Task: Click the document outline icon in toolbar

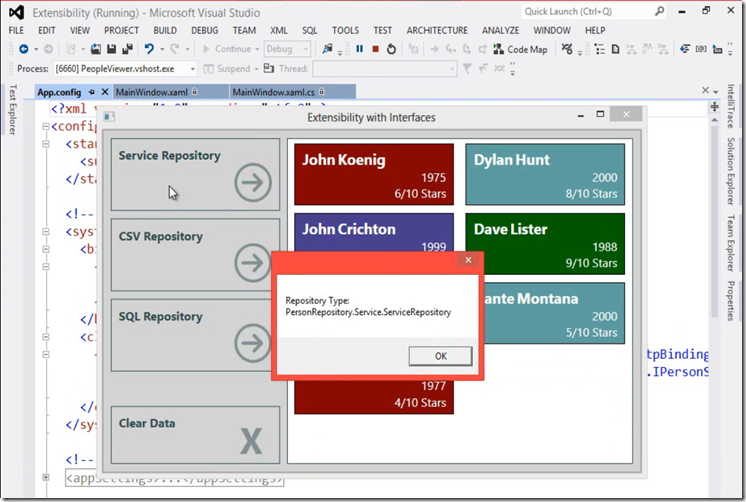Action: [x=600, y=49]
